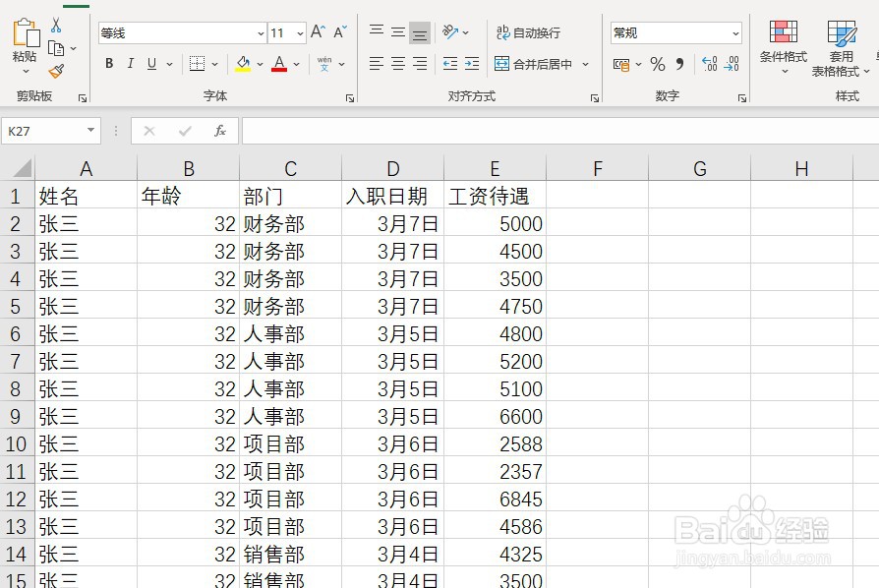Viewport: 879px width, 588px height.
Task: Toggle Italic formatting
Action: pyautogui.click(x=130, y=63)
